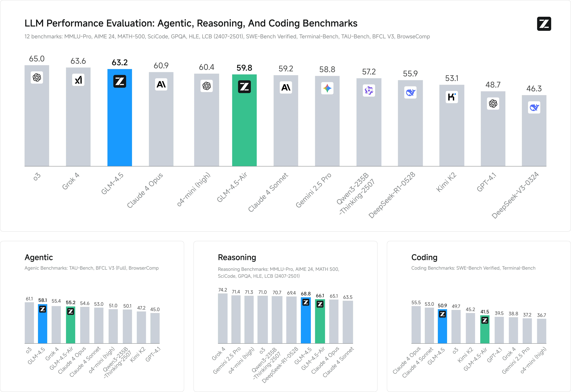Click the DeepSeek icon on DeepSeek-V3-0324 bar
The height and width of the screenshot is (392, 571).
click(534, 107)
